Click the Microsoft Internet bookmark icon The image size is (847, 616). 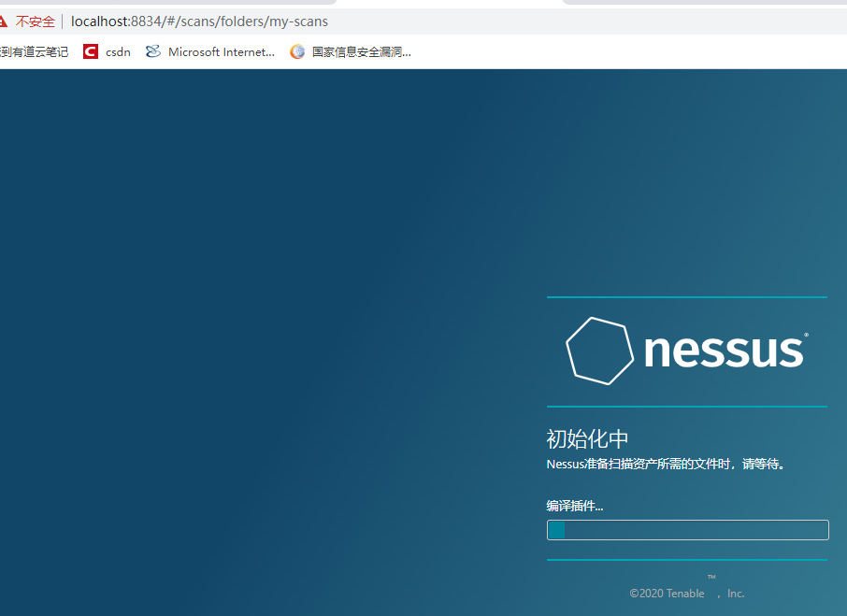click(x=153, y=51)
